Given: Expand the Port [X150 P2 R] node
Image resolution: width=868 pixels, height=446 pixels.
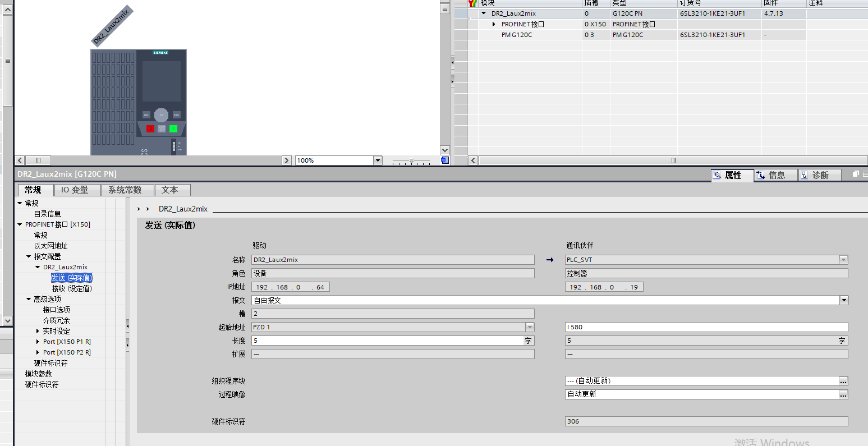Looking at the screenshot, I should pos(38,352).
